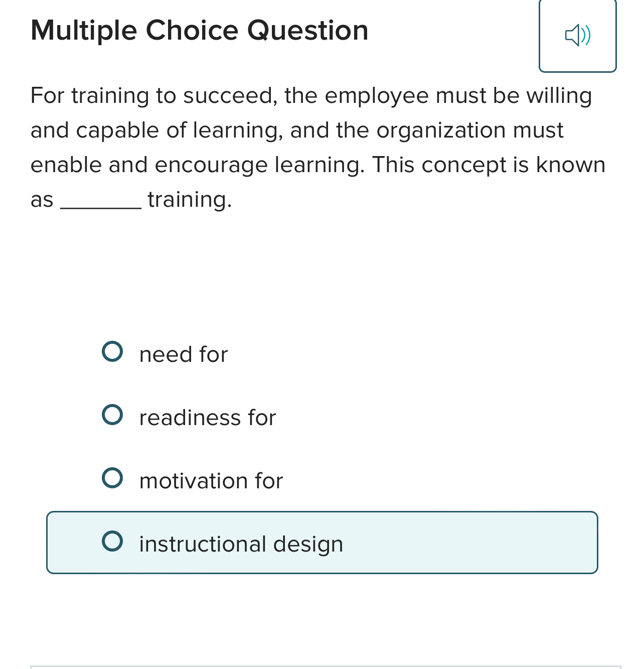Click the 'need for' answer label
This screenshot has width=644, height=669.
tap(183, 354)
